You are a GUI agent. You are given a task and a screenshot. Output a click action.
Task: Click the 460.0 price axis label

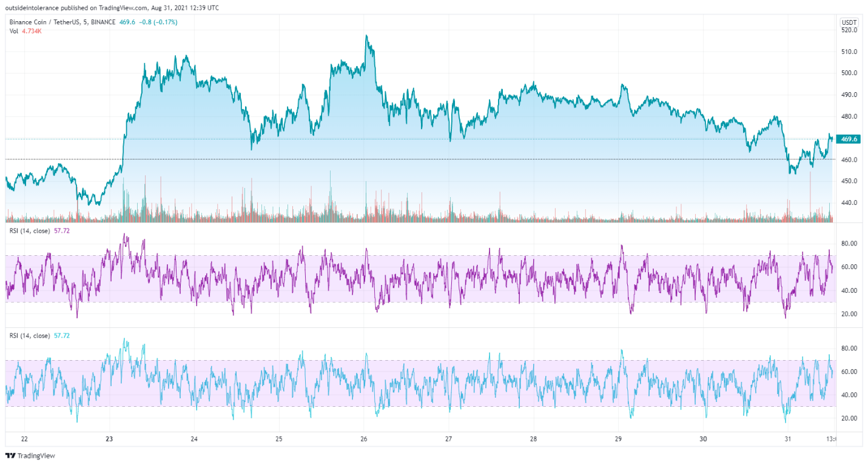(x=849, y=159)
